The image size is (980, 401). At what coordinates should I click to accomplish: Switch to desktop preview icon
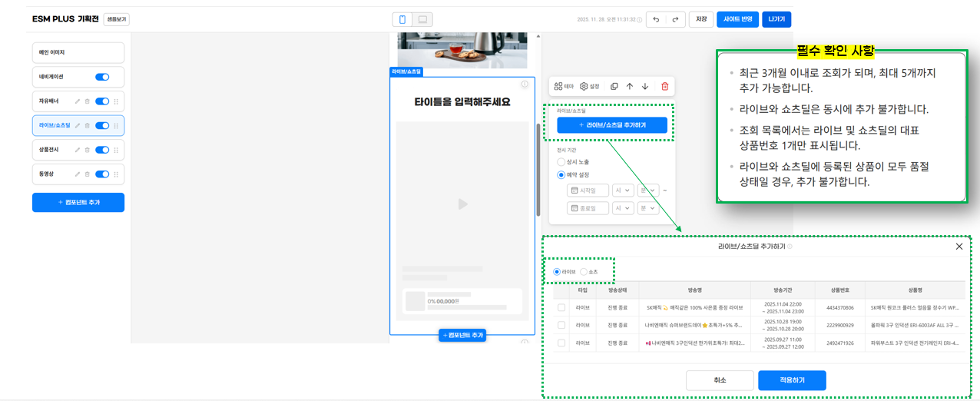click(423, 19)
